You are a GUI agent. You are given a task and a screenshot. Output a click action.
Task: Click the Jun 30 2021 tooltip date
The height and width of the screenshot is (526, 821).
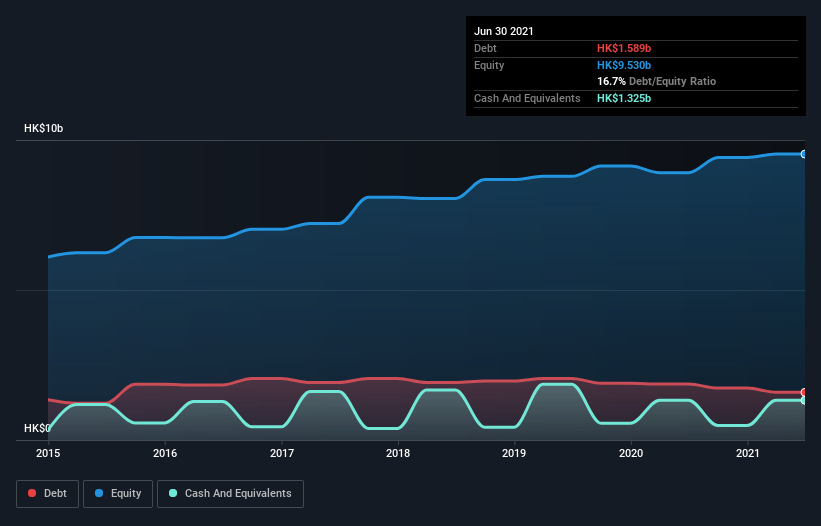point(504,31)
